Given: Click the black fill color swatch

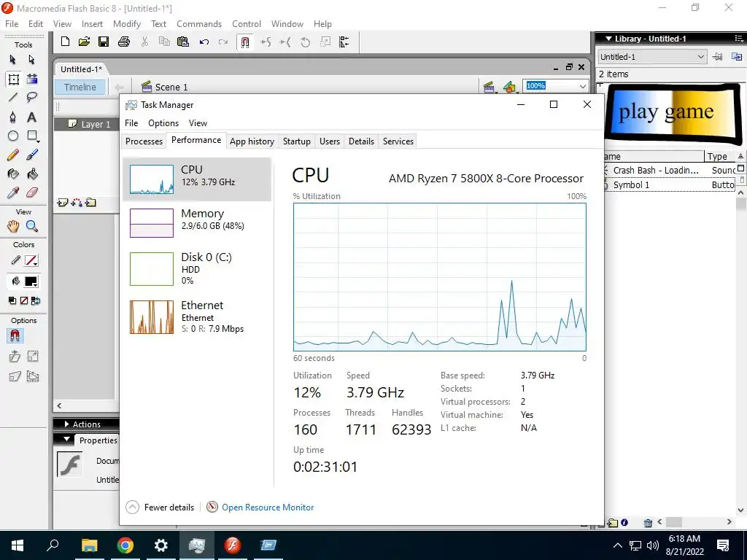Looking at the screenshot, I should (x=31, y=281).
